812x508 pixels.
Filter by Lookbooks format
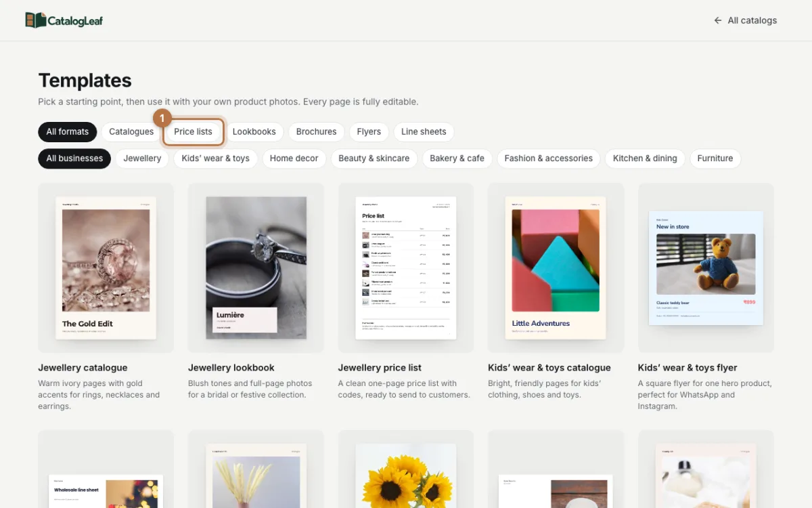pyautogui.click(x=254, y=131)
